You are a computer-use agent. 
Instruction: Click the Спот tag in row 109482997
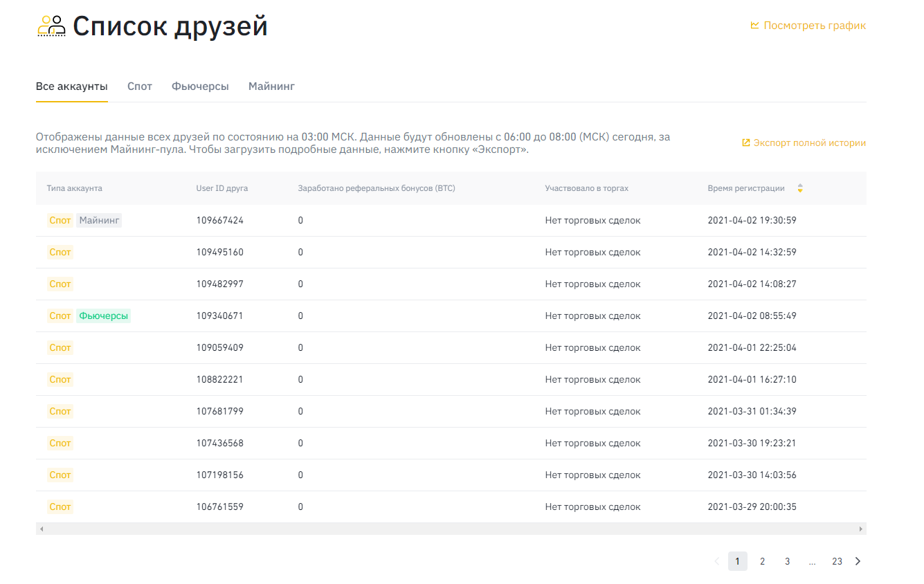(x=60, y=284)
